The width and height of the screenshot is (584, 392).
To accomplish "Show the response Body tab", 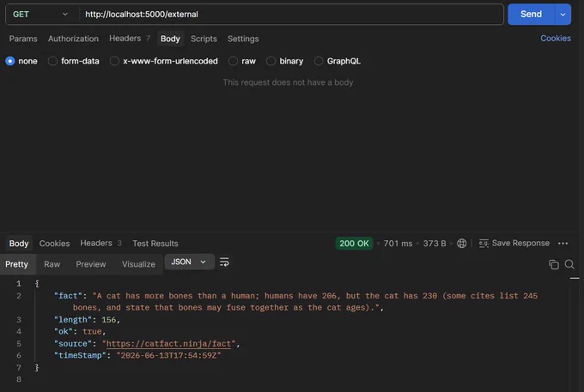I will [19, 244].
